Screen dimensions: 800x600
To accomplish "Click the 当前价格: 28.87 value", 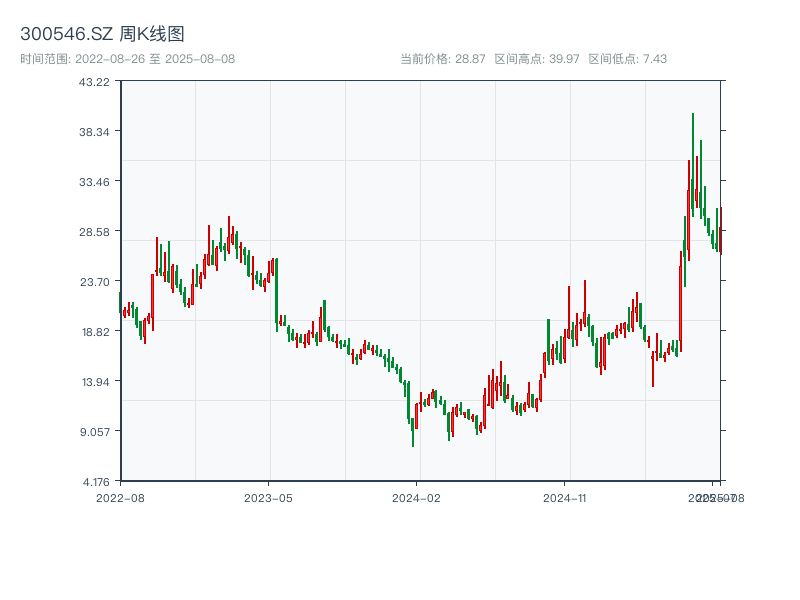I will coord(442,59).
